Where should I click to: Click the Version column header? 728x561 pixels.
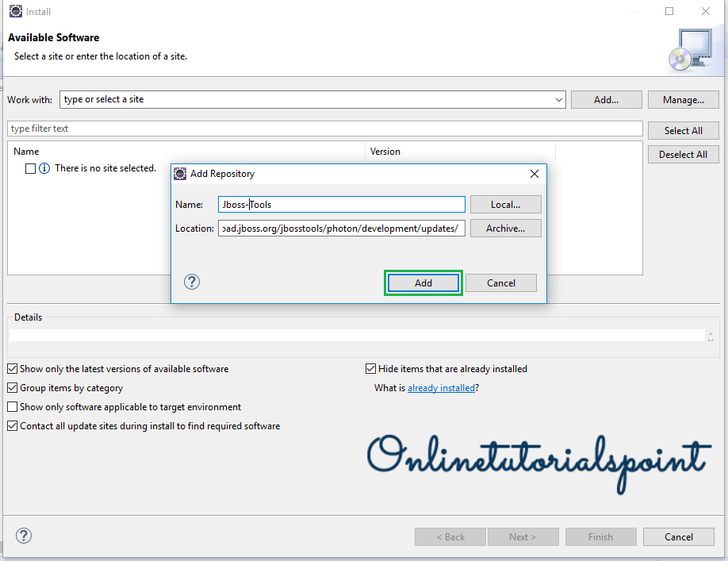point(385,152)
